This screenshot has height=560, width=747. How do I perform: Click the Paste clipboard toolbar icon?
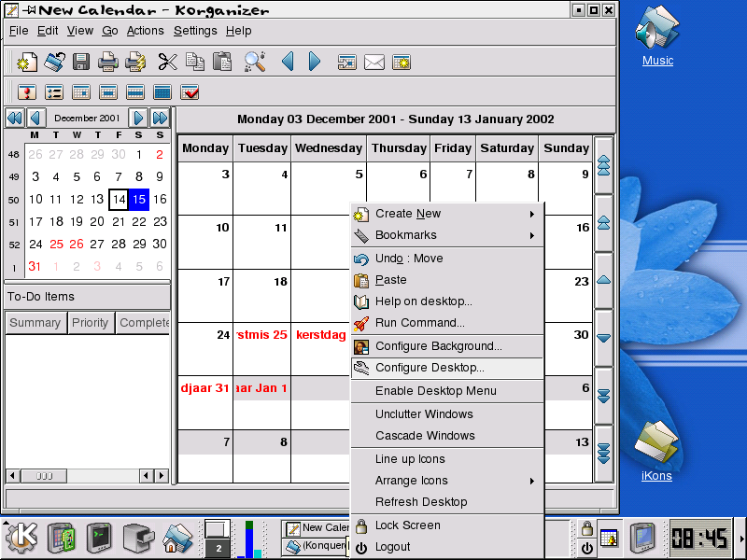222,62
